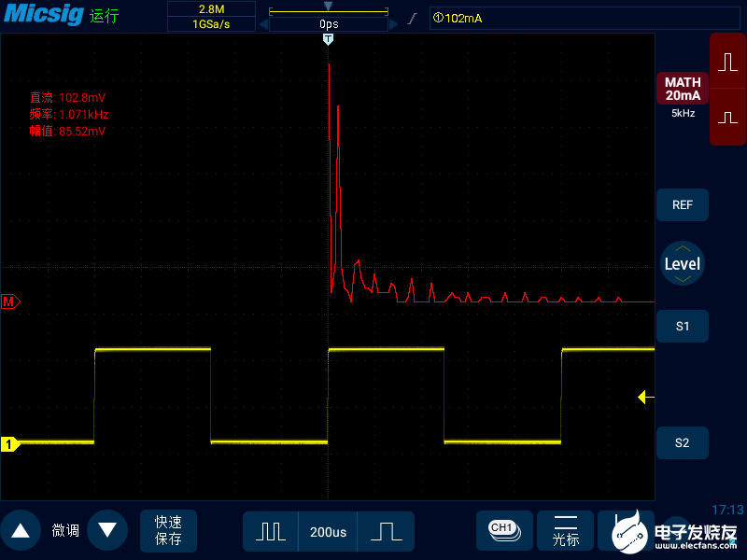Screen dimensions: 747x560
Task: Open the rising edge trigger type icon
Action: pyautogui.click(x=413, y=19)
